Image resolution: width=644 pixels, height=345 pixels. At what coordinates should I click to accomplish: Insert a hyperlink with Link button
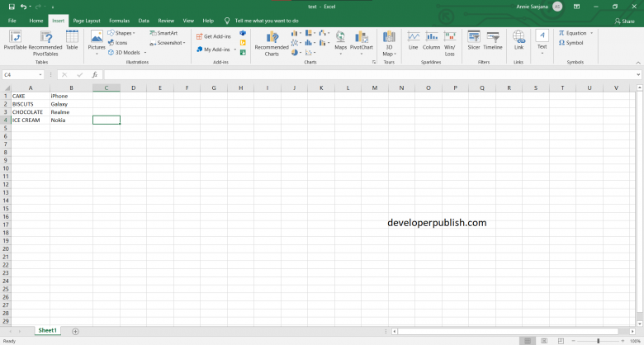pyautogui.click(x=519, y=40)
